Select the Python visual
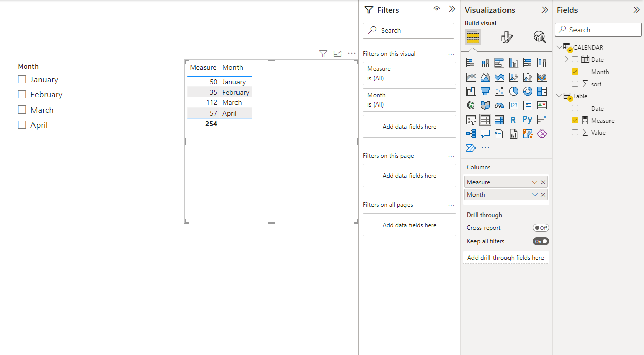Viewport: 644px width, 355px height. [x=528, y=120]
